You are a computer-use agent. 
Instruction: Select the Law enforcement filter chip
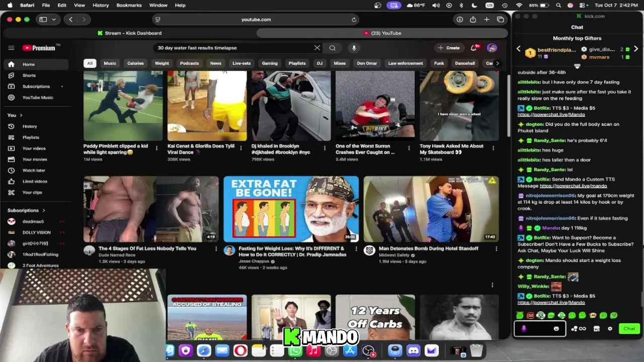[x=406, y=63]
